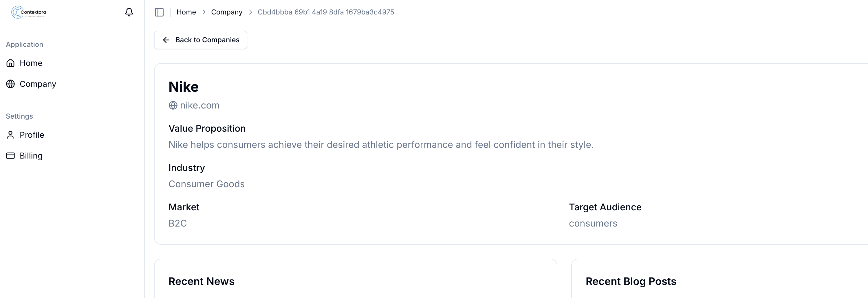This screenshot has height=298, width=868.
Task: Open Company in the sidebar menu
Action: (38, 84)
